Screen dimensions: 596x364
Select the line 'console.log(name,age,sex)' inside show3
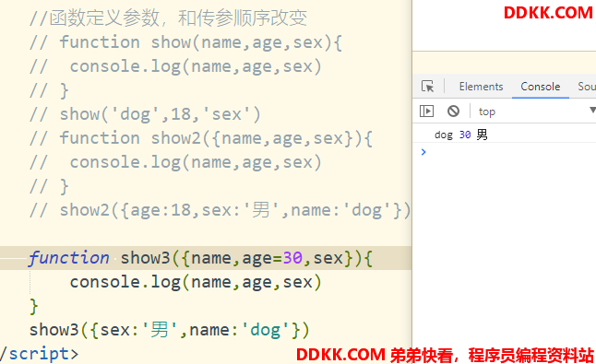pos(196,282)
